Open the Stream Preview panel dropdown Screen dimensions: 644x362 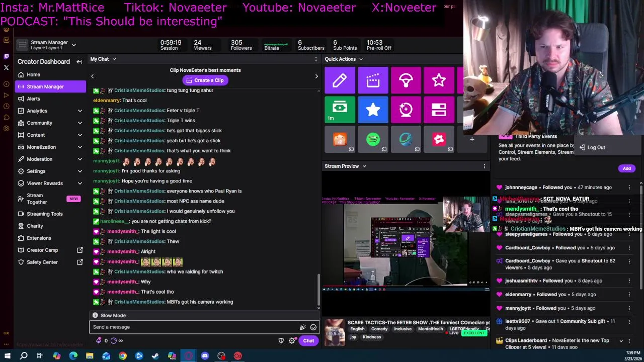point(364,166)
